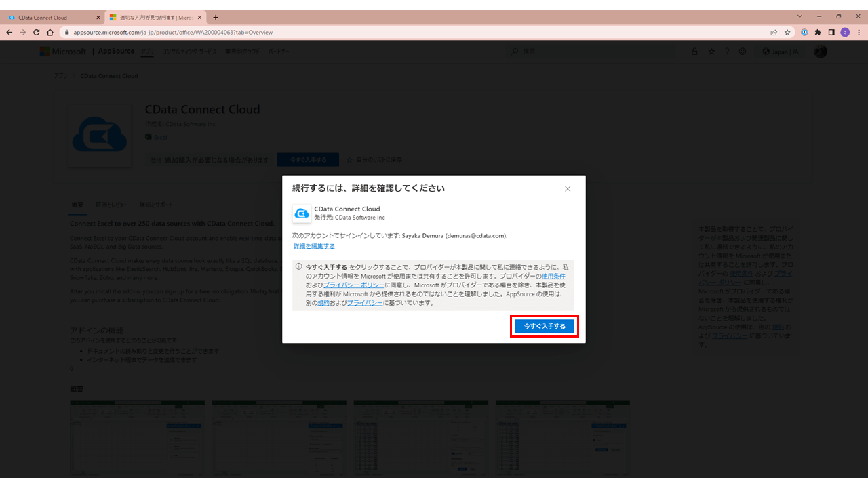Open the second screenshot thumbnail

click(x=279, y=439)
